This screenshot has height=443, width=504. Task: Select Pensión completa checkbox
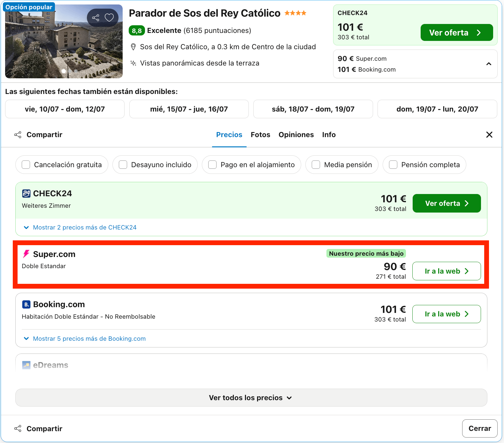click(x=393, y=165)
